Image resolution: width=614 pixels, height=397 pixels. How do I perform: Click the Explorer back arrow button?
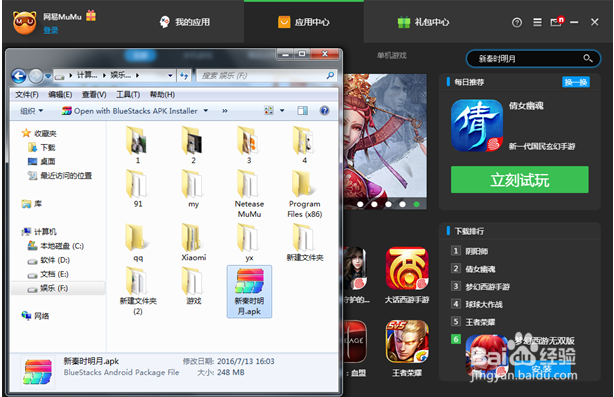(18, 76)
